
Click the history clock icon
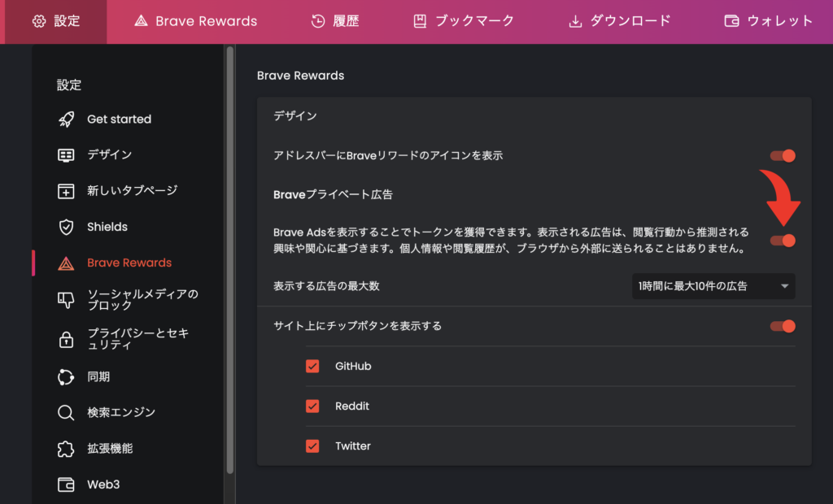[x=318, y=21]
